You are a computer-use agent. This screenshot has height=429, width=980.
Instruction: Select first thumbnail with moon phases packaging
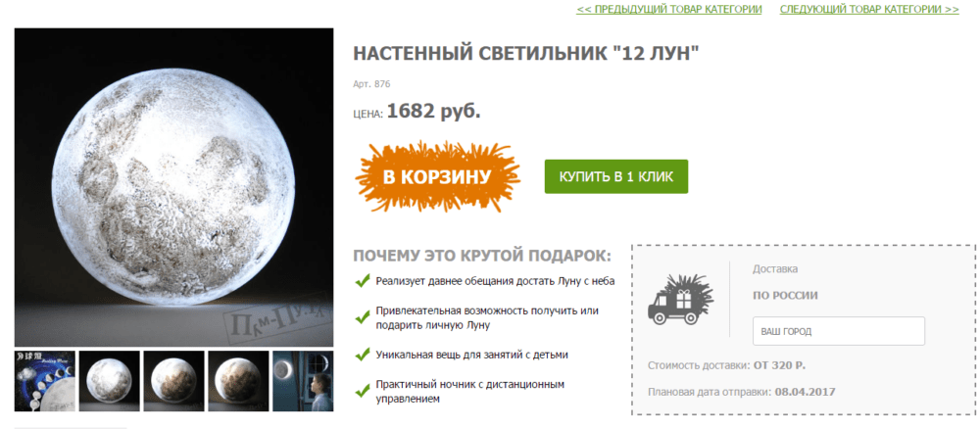[x=45, y=381]
